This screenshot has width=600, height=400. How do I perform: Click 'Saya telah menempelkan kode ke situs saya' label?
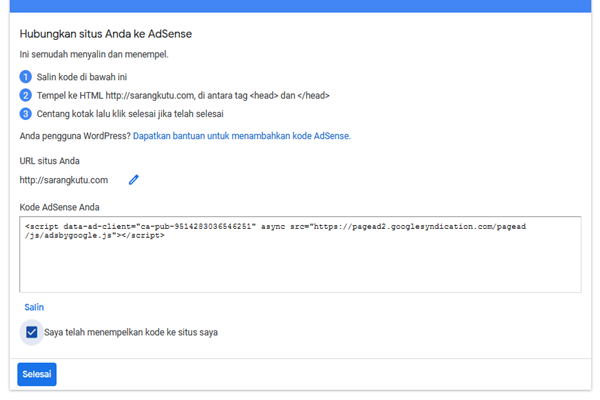pyautogui.click(x=131, y=332)
